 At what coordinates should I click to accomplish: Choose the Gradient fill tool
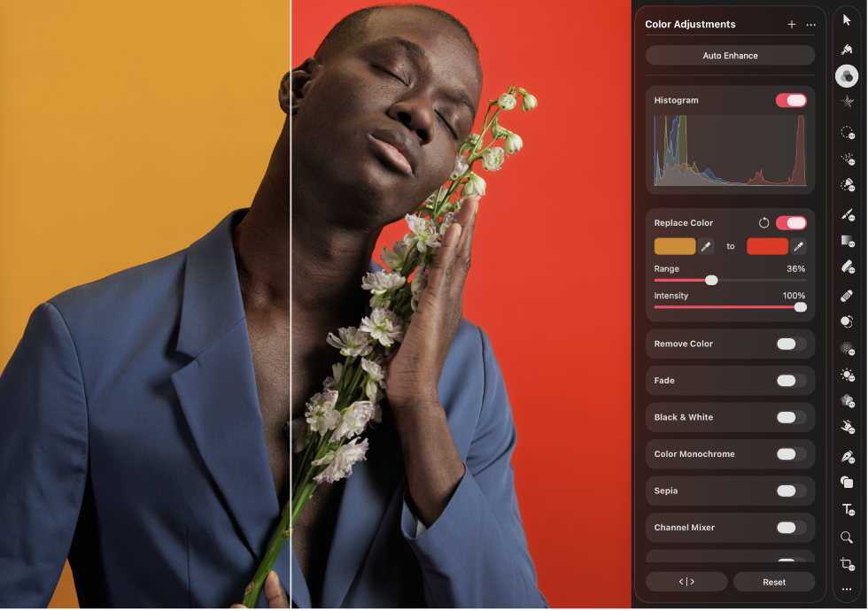(846, 241)
